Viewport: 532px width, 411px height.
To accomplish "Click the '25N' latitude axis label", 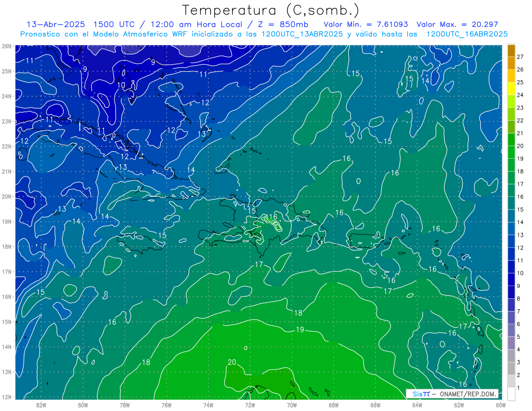I will click(x=6, y=71).
